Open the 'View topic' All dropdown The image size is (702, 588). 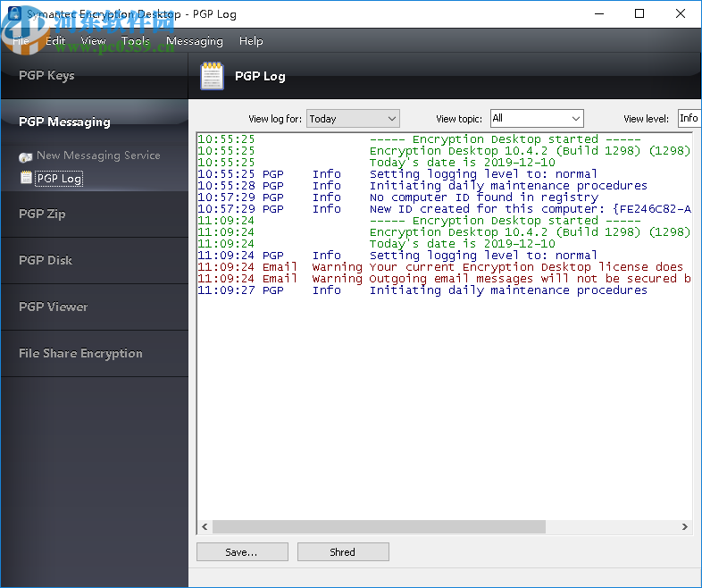click(x=537, y=118)
